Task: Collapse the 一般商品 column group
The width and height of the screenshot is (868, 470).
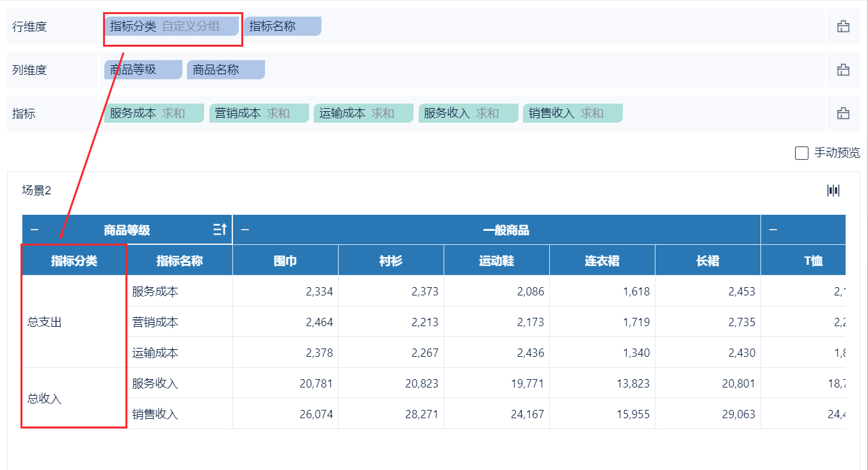Action: [245, 230]
